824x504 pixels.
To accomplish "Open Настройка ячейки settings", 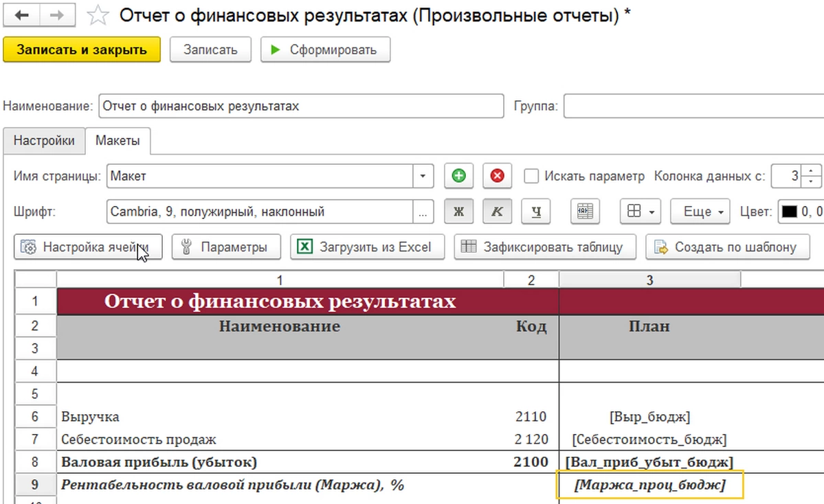I will 88,247.
